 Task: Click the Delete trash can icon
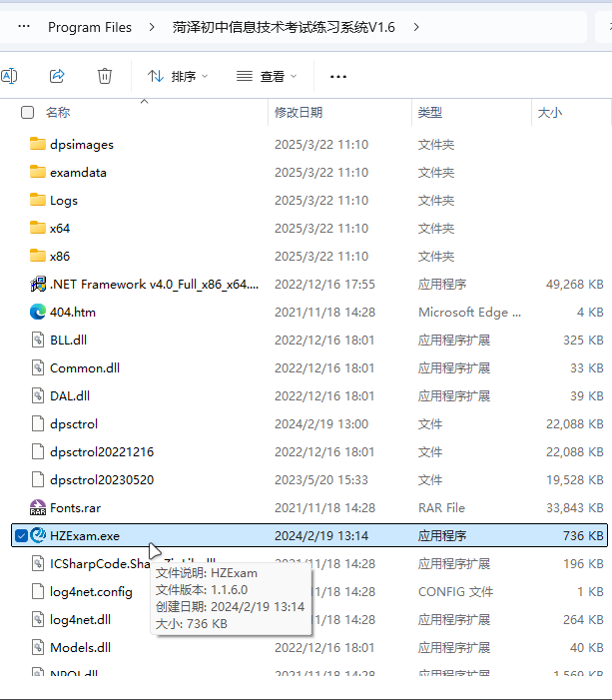105,76
